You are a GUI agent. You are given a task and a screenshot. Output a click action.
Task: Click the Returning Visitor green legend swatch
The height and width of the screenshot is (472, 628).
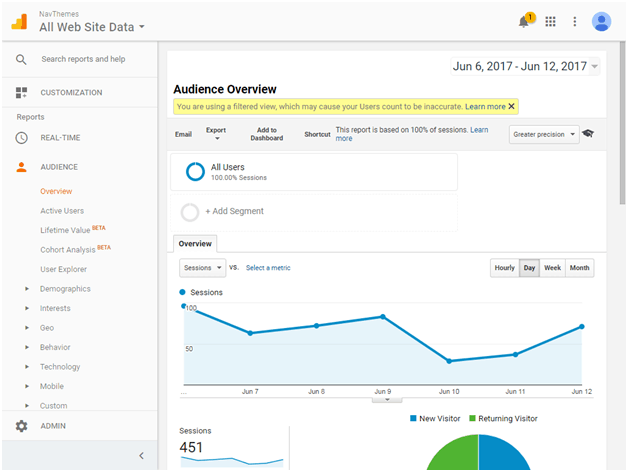tap(472, 418)
